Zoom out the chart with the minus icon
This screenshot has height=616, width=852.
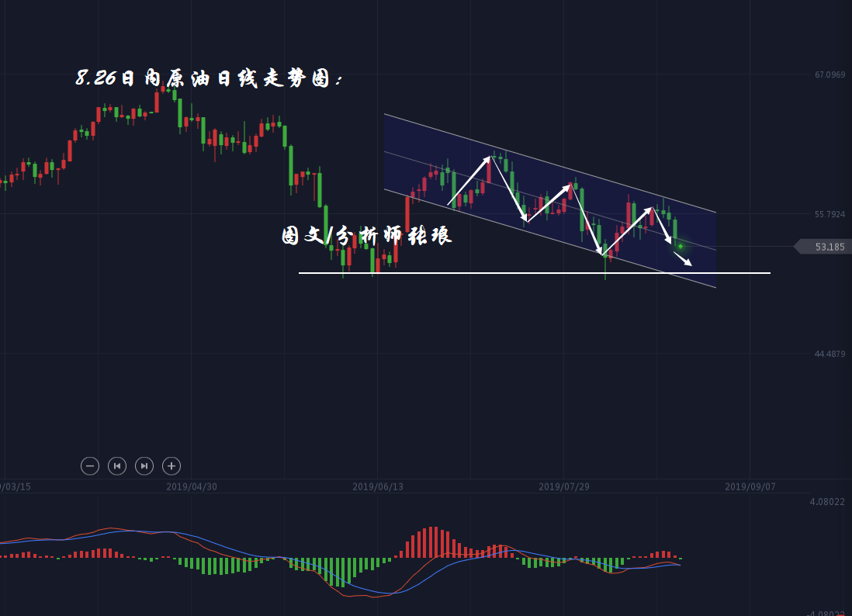[90, 466]
